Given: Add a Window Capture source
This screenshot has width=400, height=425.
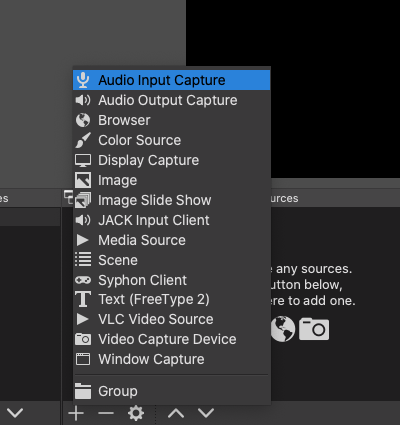Looking at the screenshot, I should click(172, 359).
